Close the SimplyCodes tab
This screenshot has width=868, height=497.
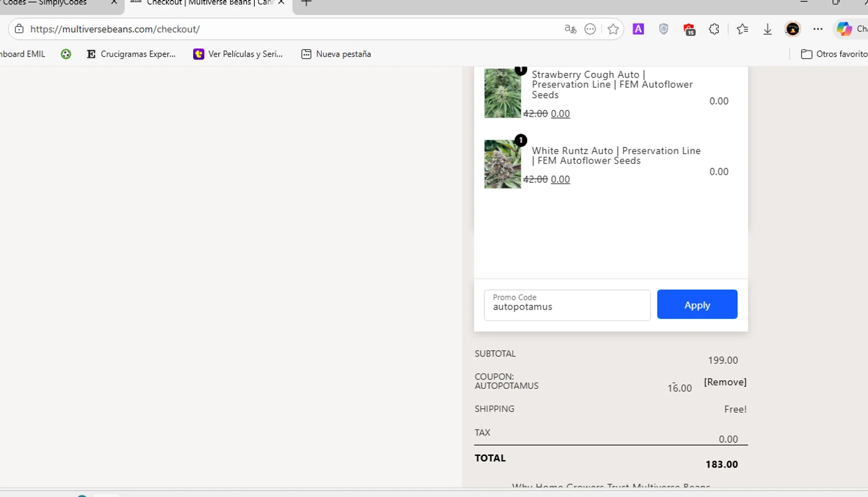pyautogui.click(x=114, y=3)
